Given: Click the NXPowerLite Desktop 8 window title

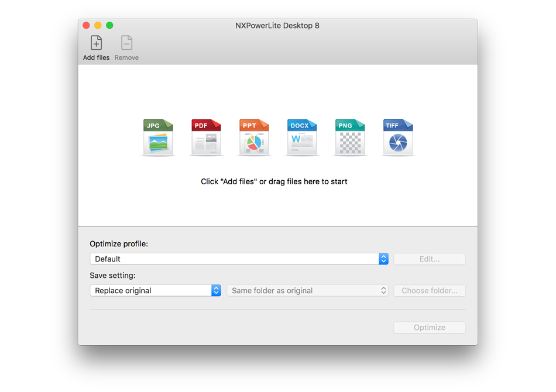Looking at the screenshot, I should [x=277, y=26].
